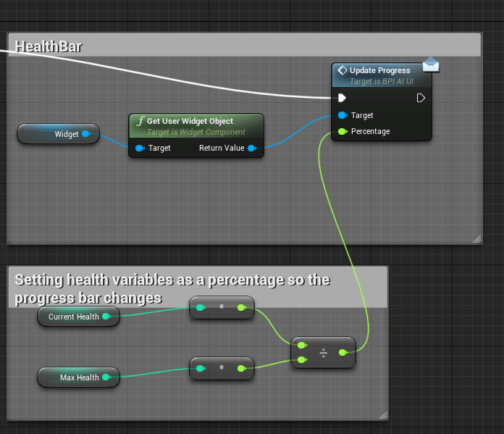504x434 pixels.
Task: Click the divide node output pin
Action: click(343, 353)
